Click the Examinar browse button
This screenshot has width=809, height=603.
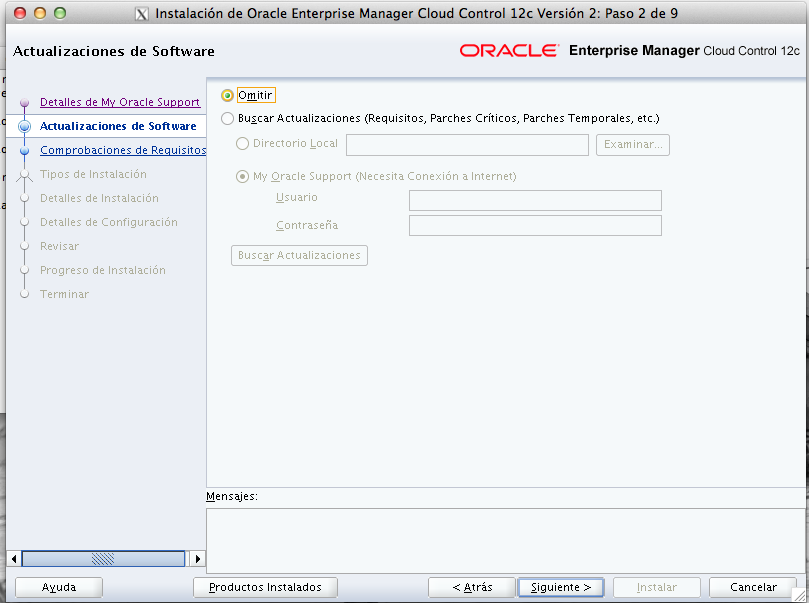coord(633,145)
